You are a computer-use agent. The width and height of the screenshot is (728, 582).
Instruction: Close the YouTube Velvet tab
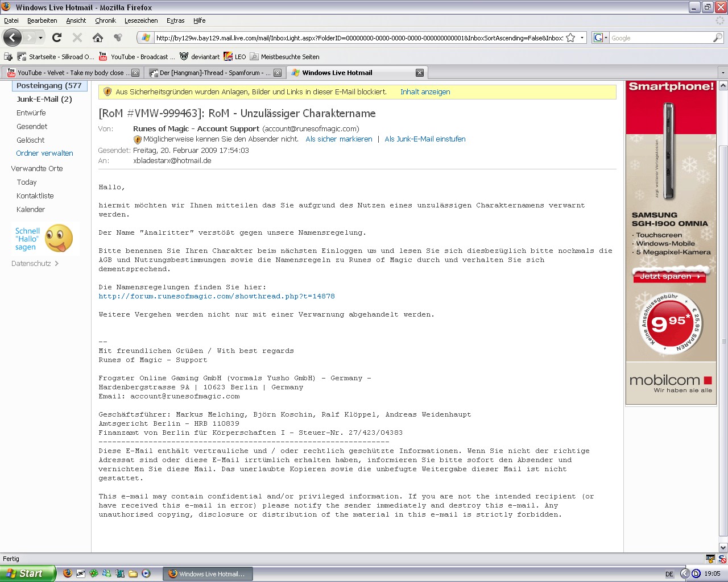point(135,73)
